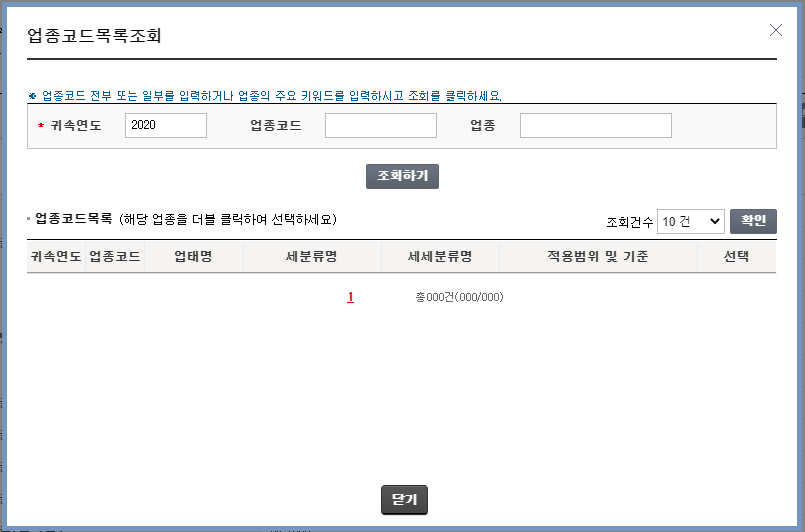Click the 업종코드목록조회 dialog title

click(x=94, y=35)
